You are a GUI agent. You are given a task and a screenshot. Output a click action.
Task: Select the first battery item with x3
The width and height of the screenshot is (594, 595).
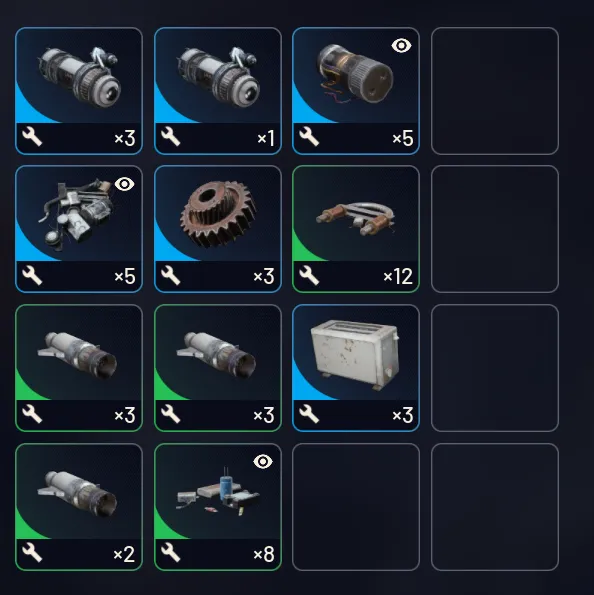coord(79,91)
